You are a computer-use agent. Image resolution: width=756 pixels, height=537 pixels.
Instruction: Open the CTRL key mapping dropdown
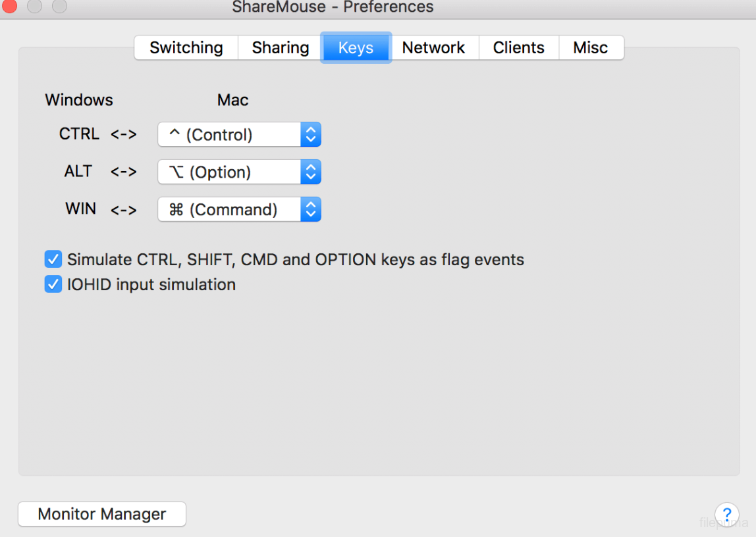click(x=239, y=134)
